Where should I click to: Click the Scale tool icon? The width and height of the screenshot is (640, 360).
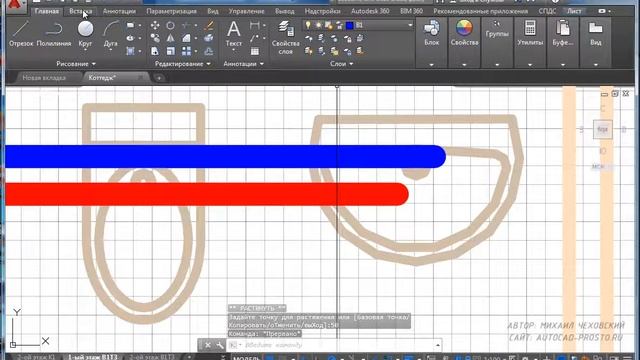[170, 51]
